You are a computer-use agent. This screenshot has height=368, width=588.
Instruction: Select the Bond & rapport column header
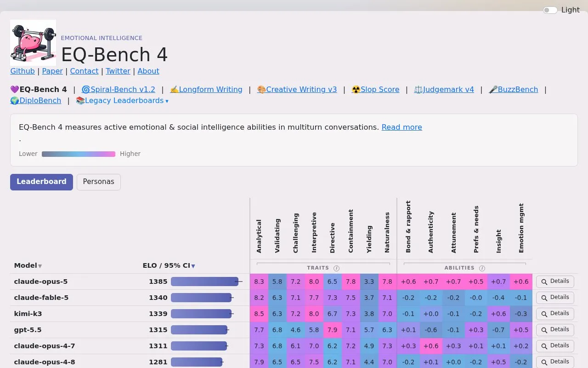click(408, 227)
